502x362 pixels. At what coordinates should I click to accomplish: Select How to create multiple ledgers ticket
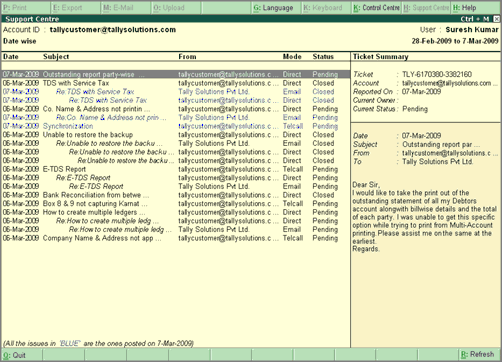[x=176, y=212]
